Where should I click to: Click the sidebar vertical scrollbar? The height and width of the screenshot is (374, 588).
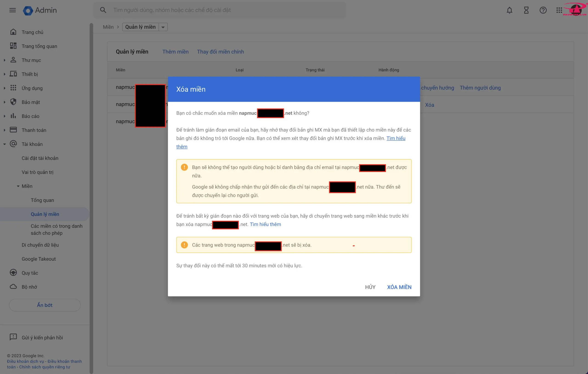click(91, 198)
